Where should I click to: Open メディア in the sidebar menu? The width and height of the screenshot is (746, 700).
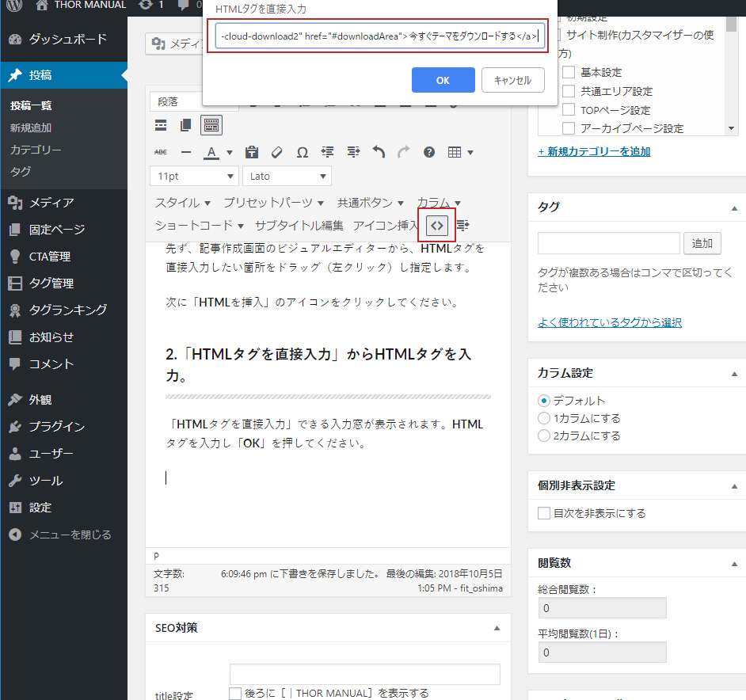point(51,203)
